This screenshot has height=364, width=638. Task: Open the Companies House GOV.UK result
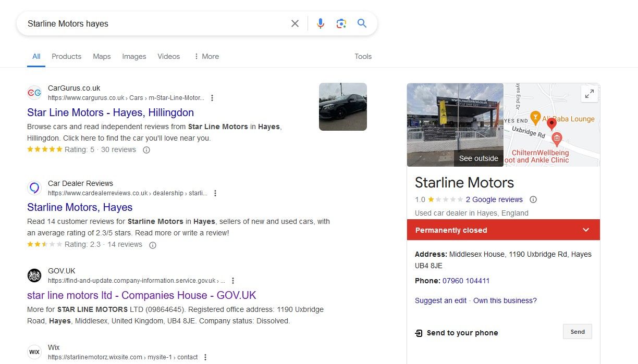(x=142, y=295)
